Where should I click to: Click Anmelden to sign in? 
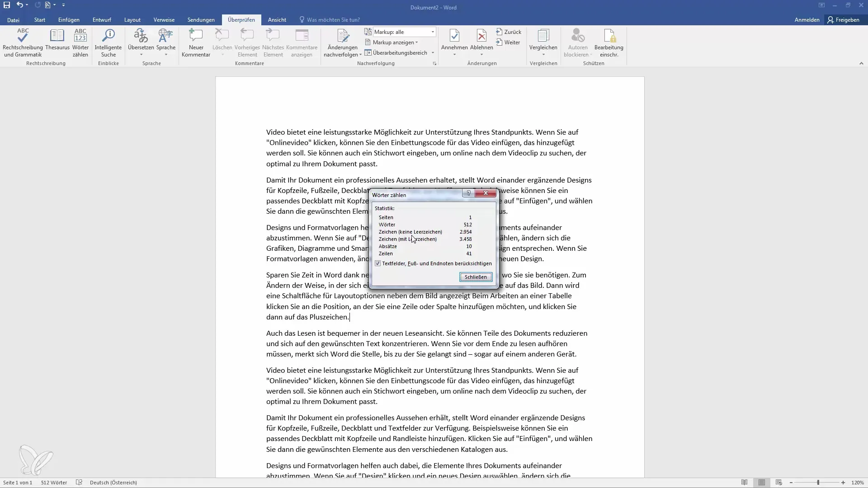(807, 20)
